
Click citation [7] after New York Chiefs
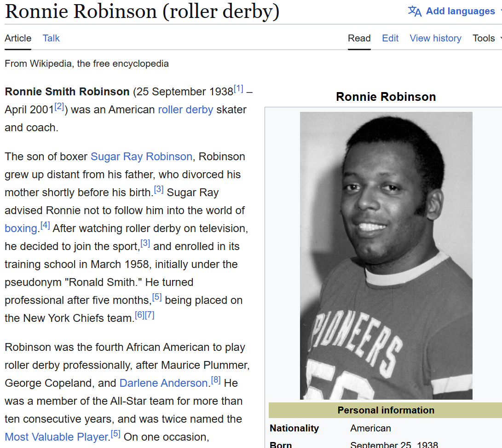tap(150, 315)
